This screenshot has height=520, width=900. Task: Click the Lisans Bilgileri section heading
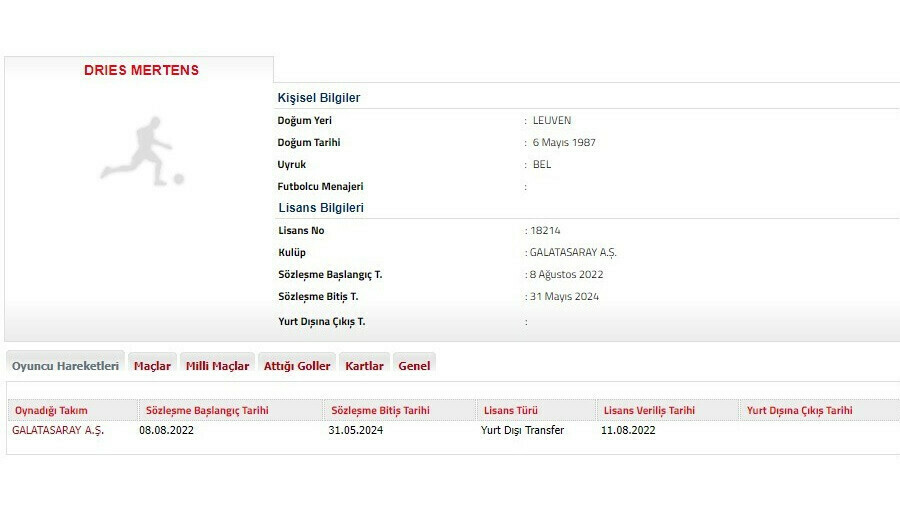point(321,208)
